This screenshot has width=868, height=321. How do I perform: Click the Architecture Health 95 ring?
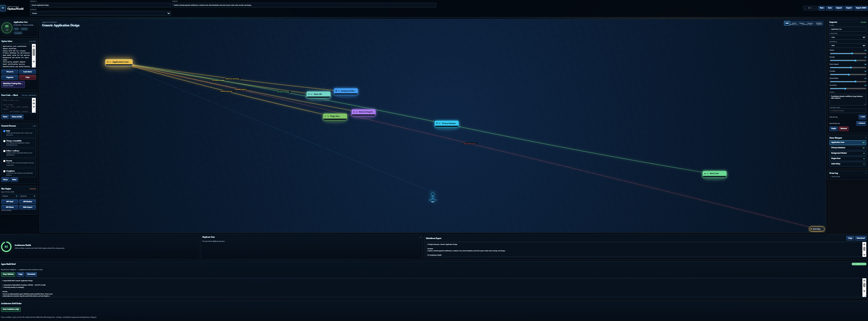point(6,247)
